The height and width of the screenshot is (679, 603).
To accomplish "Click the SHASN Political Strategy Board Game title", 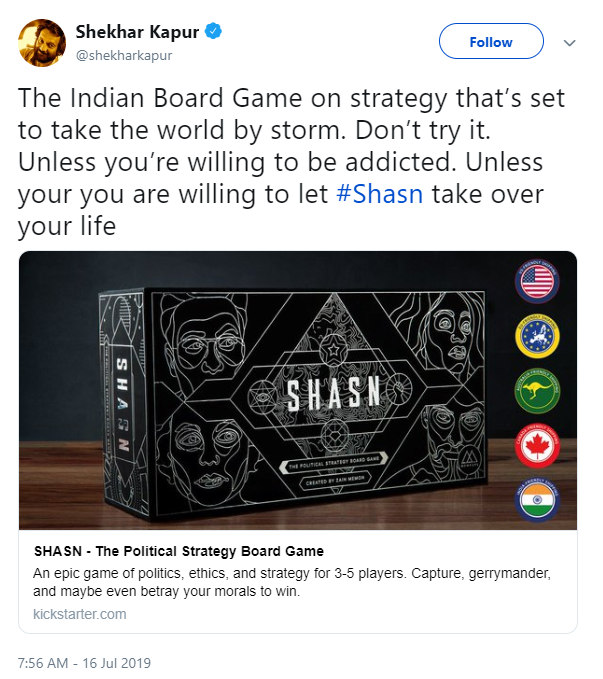I will tap(179, 551).
